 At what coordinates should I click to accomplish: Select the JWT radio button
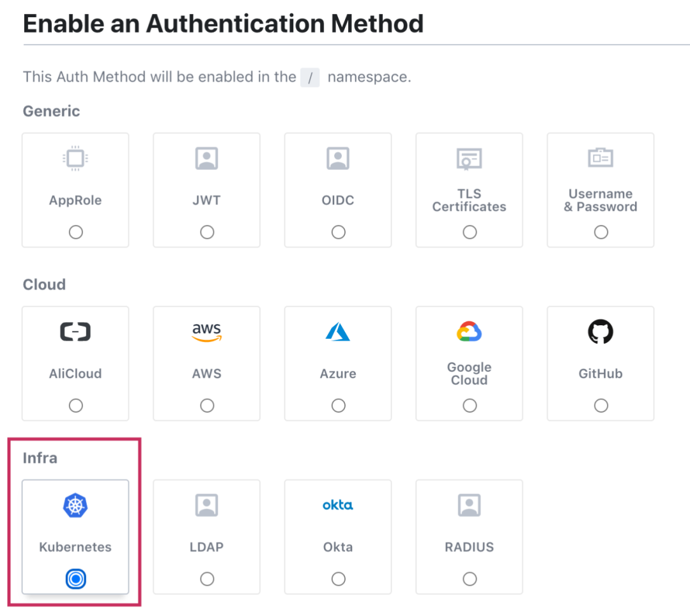(x=207, y=232)
